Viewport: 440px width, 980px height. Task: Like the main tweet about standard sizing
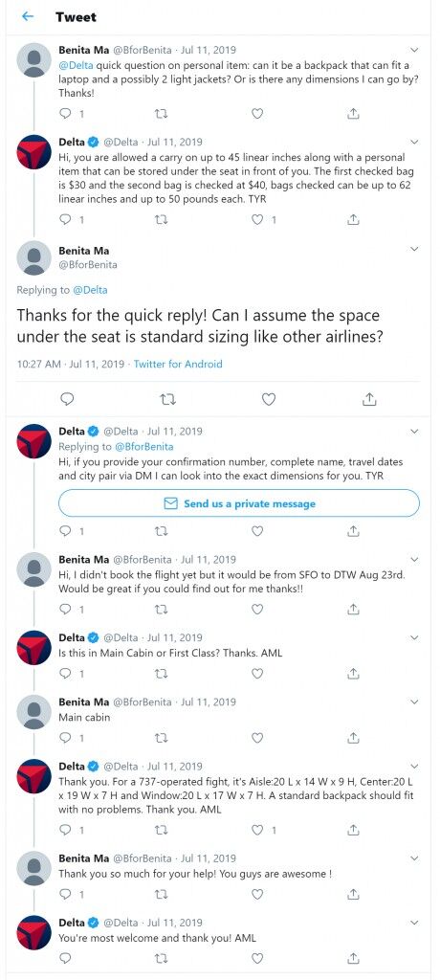[x=268, y=399]
